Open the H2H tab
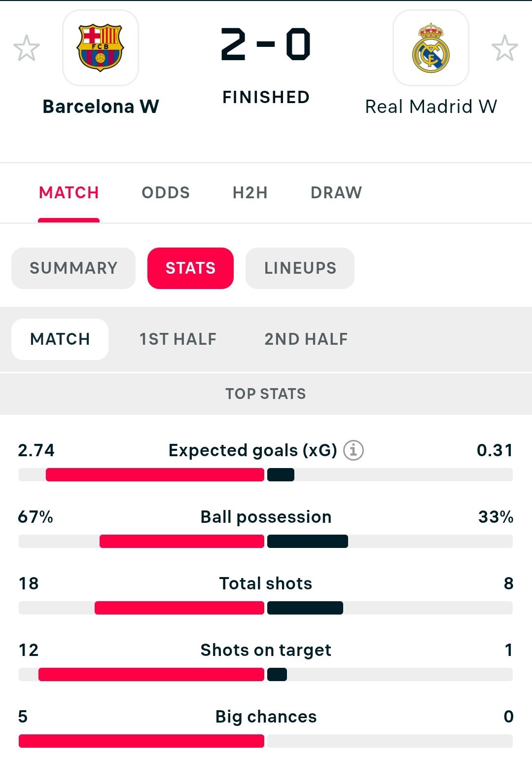 tap(250, 192)
